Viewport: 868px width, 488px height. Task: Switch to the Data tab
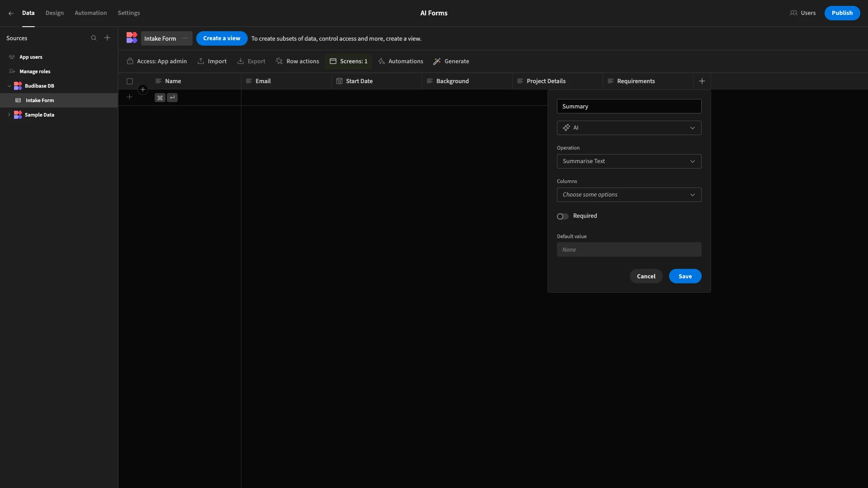(x=28, y=13)
